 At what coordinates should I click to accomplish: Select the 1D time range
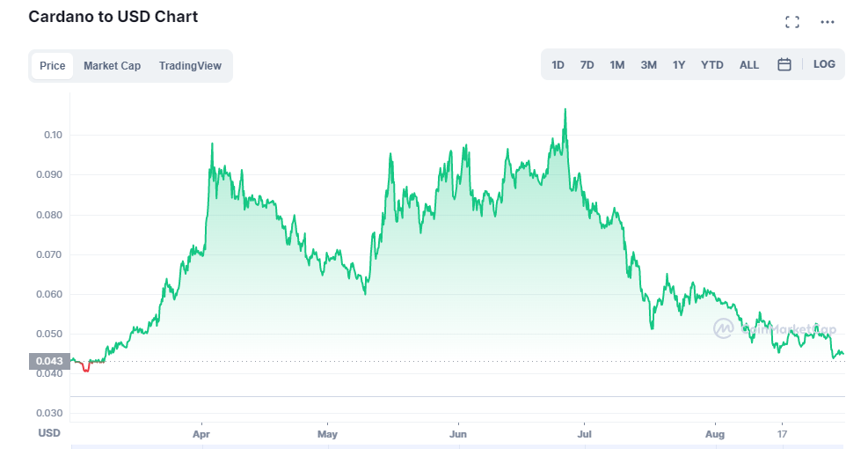coord(558,65)
